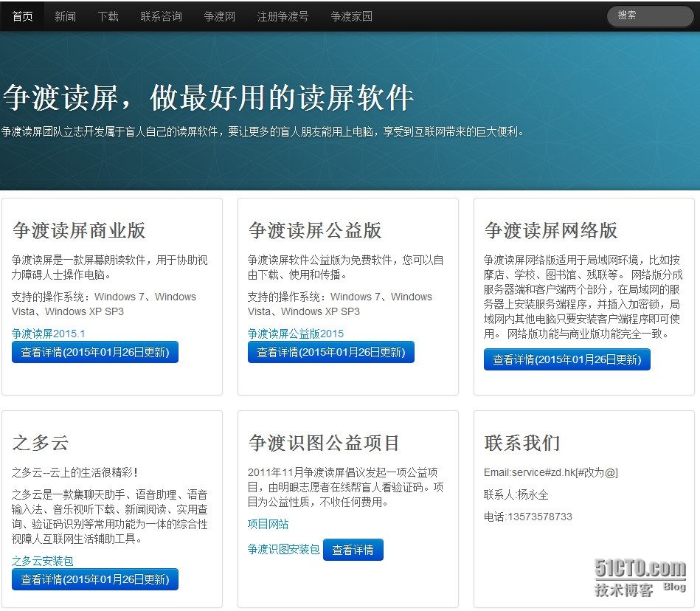The image size is (700, 611).
Task: Visit 争渡网 from the nav bar
Action: 220,16
